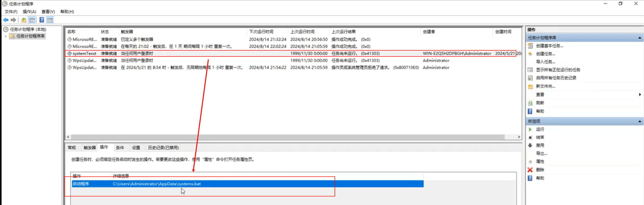
Task: Open the 历史记录(已禁用) tab
Action: point(163,148)
